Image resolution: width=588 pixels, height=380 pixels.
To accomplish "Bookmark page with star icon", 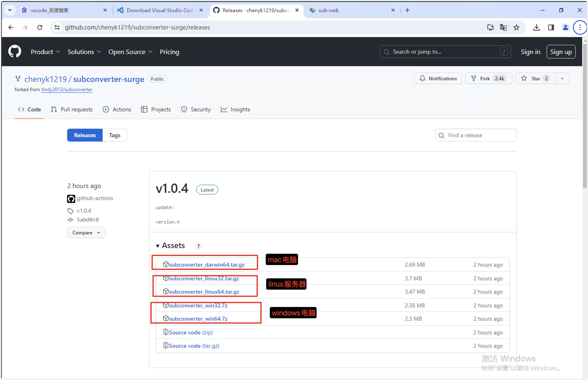I will pos(516,27).
